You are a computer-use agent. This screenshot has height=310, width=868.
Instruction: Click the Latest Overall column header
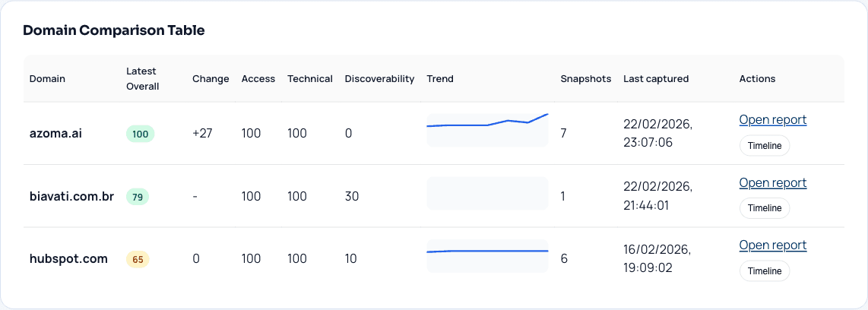pyautogui.click(x=142, y=79)
